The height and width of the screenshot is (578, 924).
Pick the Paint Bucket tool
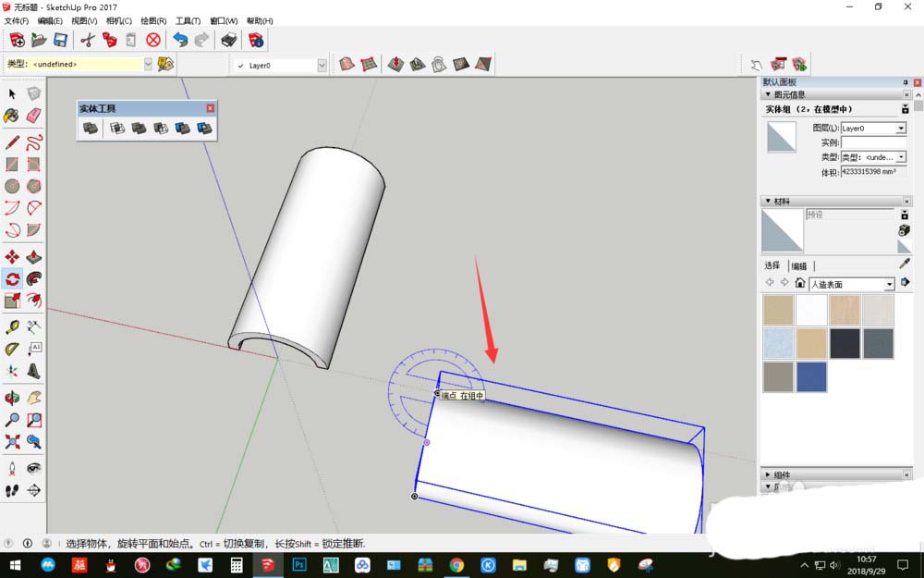12,116
